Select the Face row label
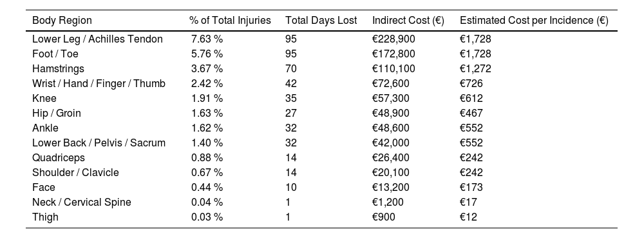 tap(44, 187)
